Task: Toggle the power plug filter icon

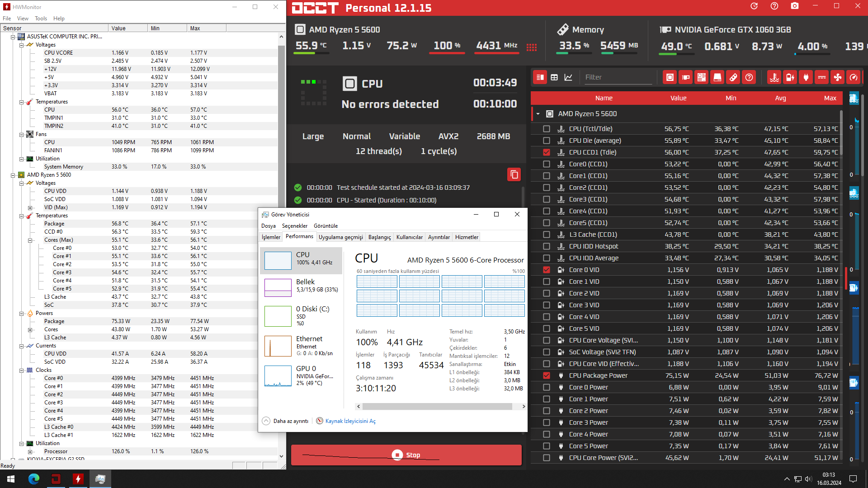Action: click(x=806, y=77)
